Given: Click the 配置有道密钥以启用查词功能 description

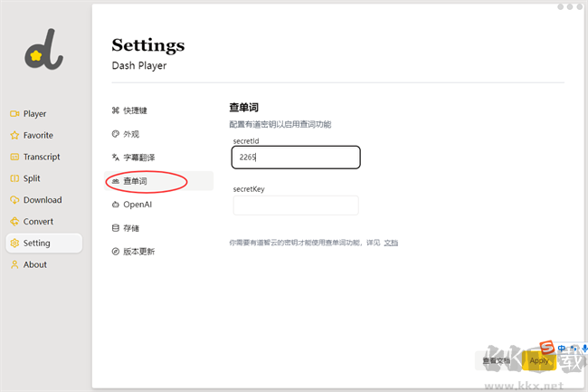Looking at the screenshot, I should click(x=280, y=125).
